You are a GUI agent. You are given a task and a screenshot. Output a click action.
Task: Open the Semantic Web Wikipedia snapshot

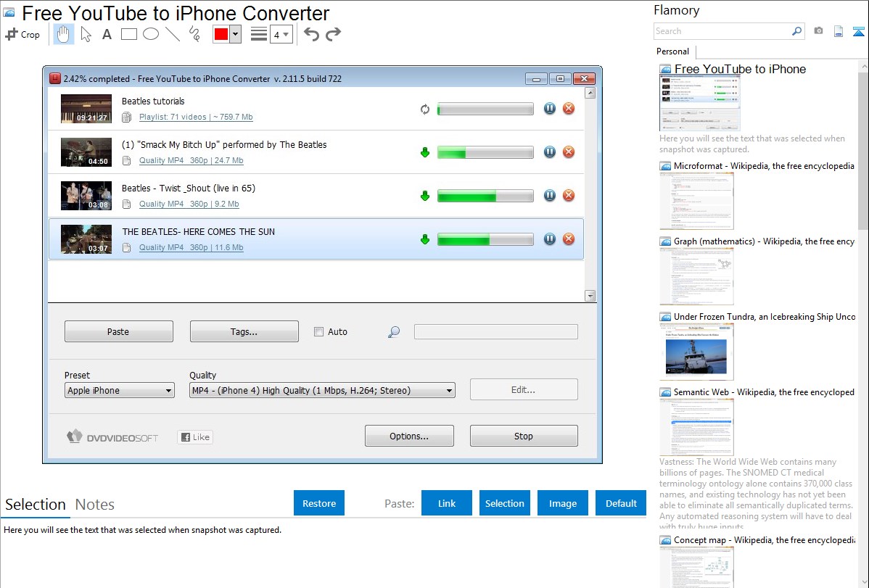pos(696,427)
